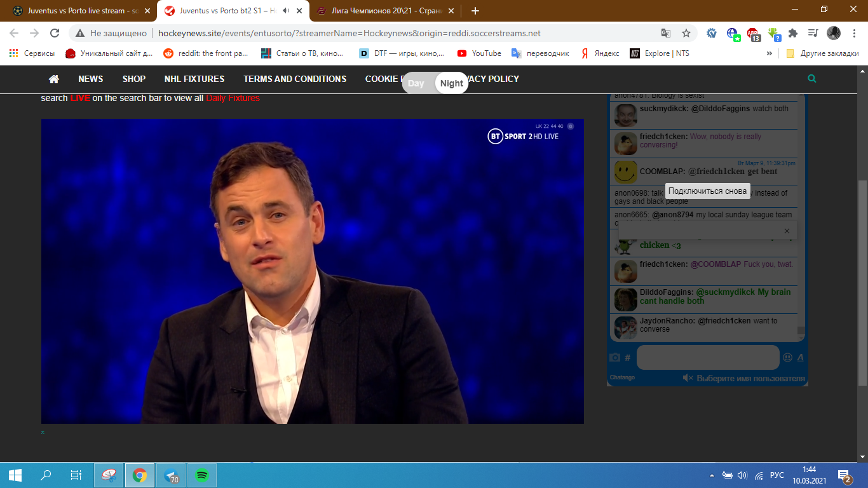Open the Chrome extensions puzzle icon
868x488 pixels.
point(792,33)
